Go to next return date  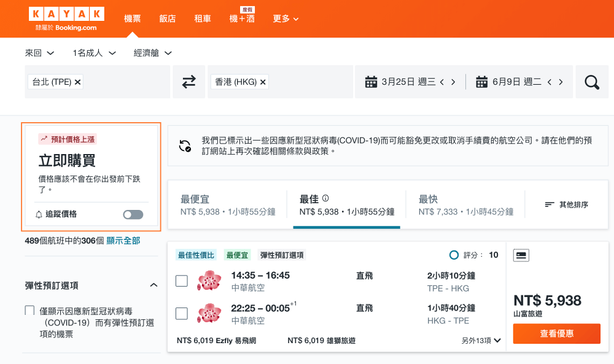click(x=561, y=82)
